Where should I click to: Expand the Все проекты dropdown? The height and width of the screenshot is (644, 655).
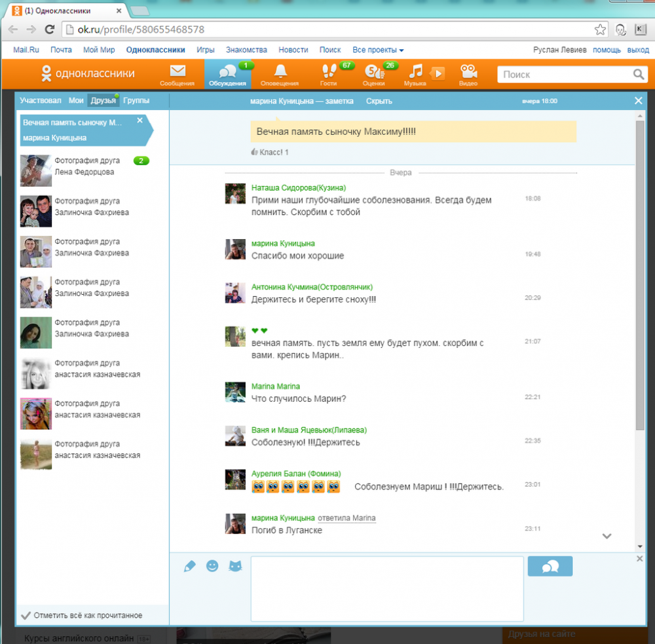click(x=378, y=50)
